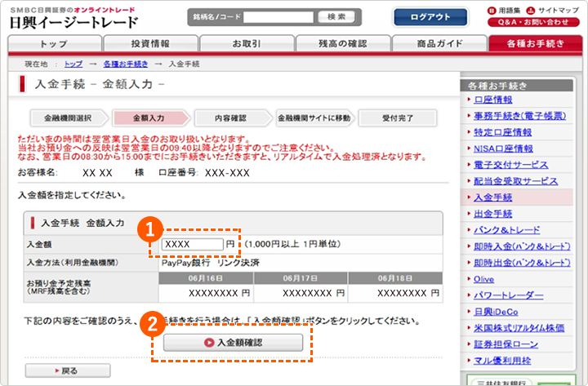Screen dimensions: 588x386
Task: Click the orange step 1 marker
Action: [150, 229]
